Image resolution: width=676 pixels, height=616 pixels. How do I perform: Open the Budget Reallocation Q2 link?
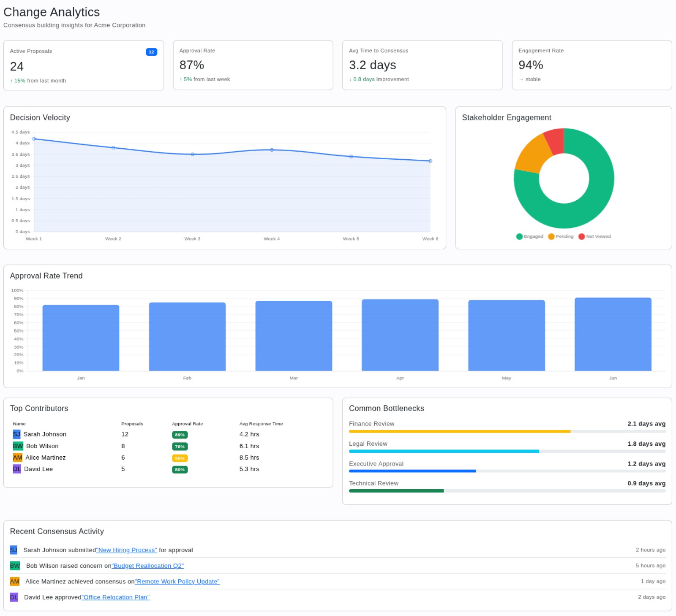coord(147,566)
